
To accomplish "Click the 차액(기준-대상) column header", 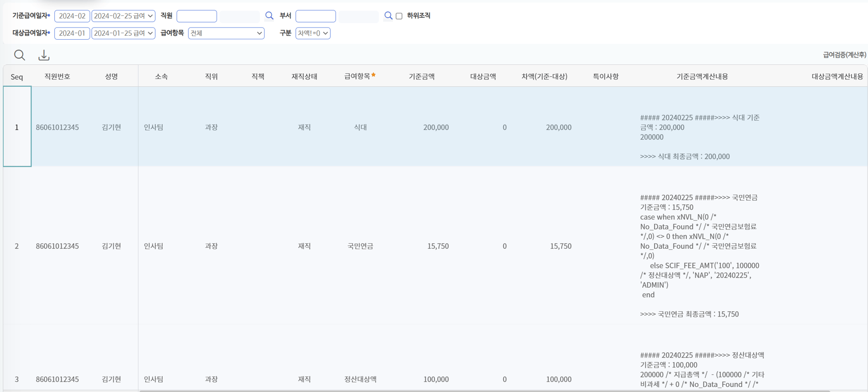I will tap(544, 76).
